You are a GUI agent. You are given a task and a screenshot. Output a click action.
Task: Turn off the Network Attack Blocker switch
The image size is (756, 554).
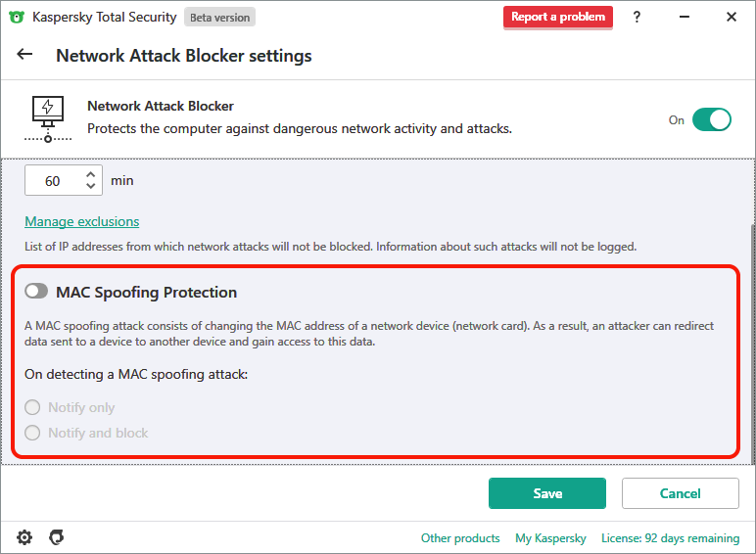(711, 119)
